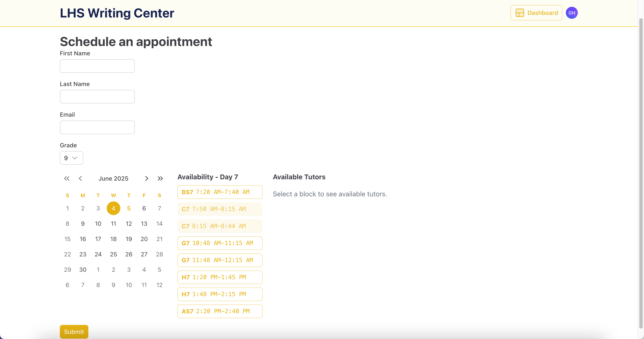
Task: Click the June 2025 month label
Action: [x=113, y=178]
